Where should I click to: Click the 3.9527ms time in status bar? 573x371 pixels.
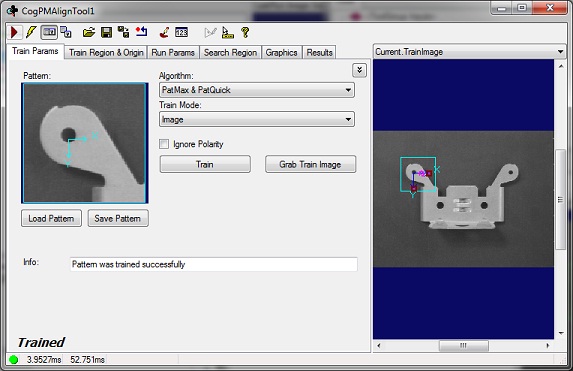coord(44,360)
